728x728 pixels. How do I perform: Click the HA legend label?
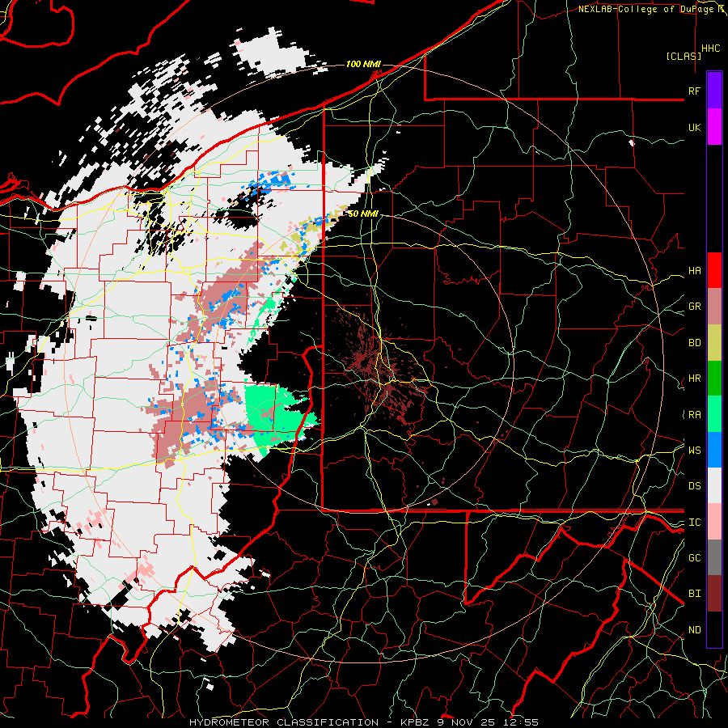694,271
